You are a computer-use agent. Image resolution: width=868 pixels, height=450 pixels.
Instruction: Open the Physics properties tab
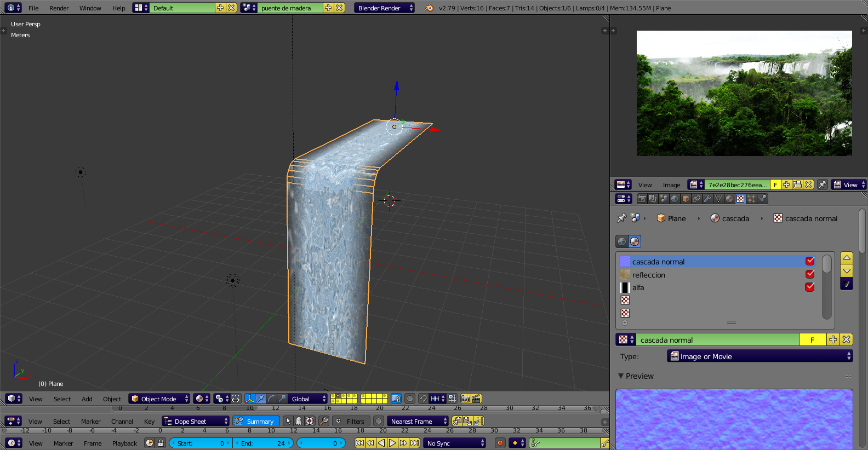(x=762, y=199)
